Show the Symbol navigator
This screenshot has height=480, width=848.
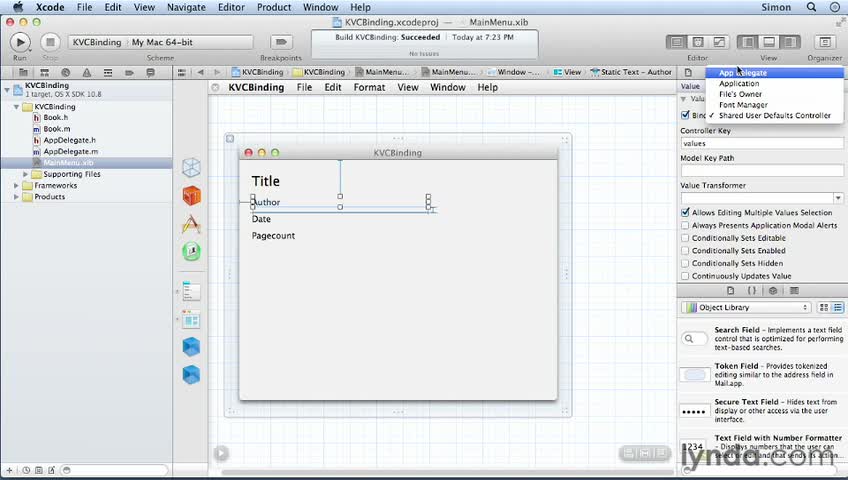[x=44, y=72]
